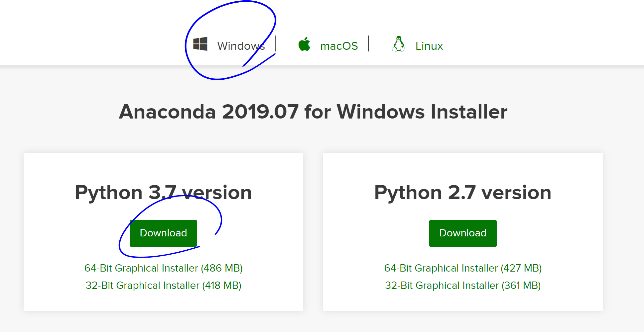Open 32-Bit Graphical Installer (361 MB) link

463,285
